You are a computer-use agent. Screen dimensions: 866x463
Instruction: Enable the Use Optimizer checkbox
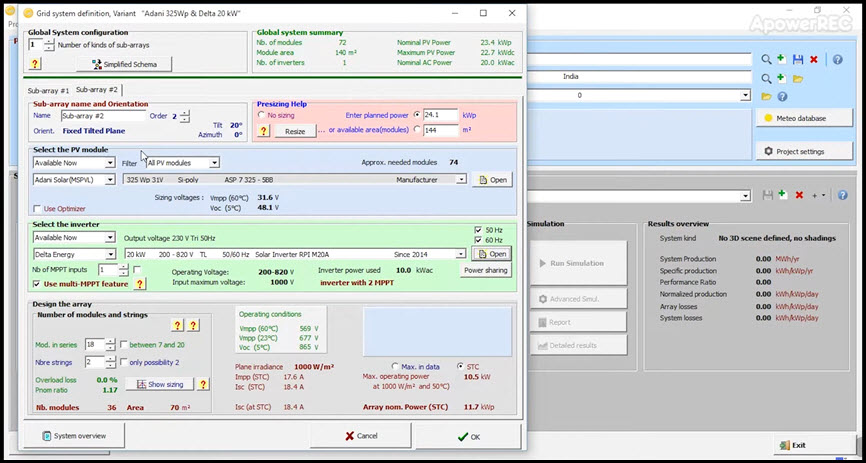click(x=37, y=209)
